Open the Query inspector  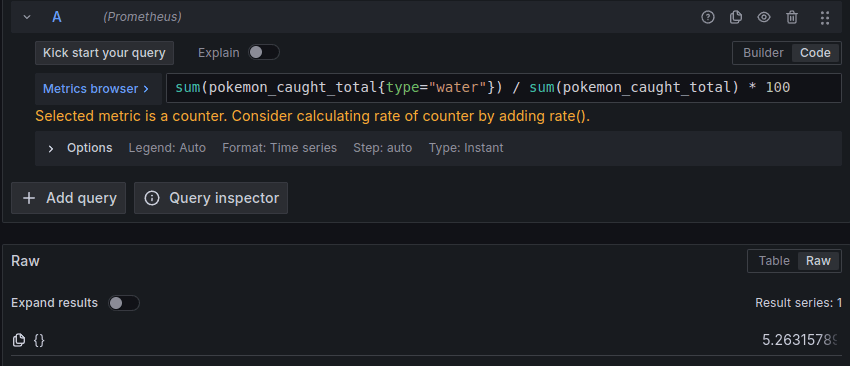click(x=211, y=198)
